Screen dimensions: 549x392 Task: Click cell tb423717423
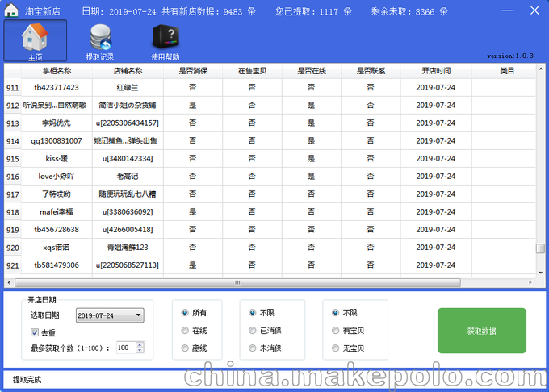click(57, 87)
